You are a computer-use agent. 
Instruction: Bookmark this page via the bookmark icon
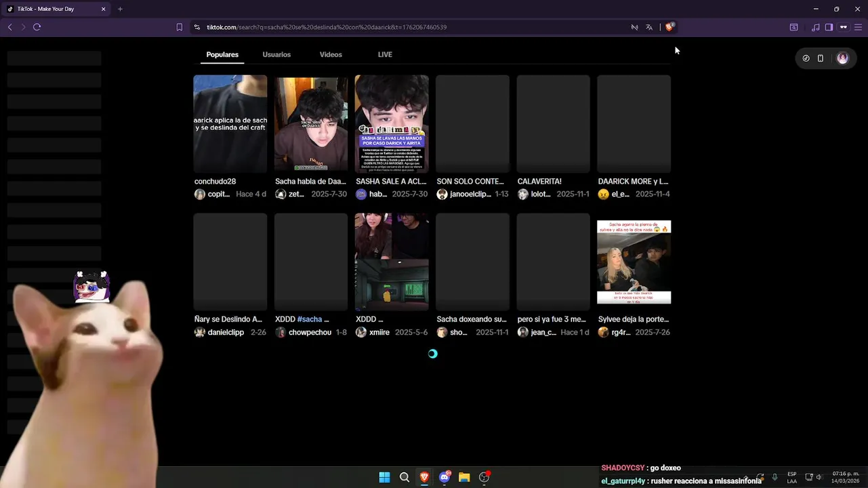[x=179, y=27]
